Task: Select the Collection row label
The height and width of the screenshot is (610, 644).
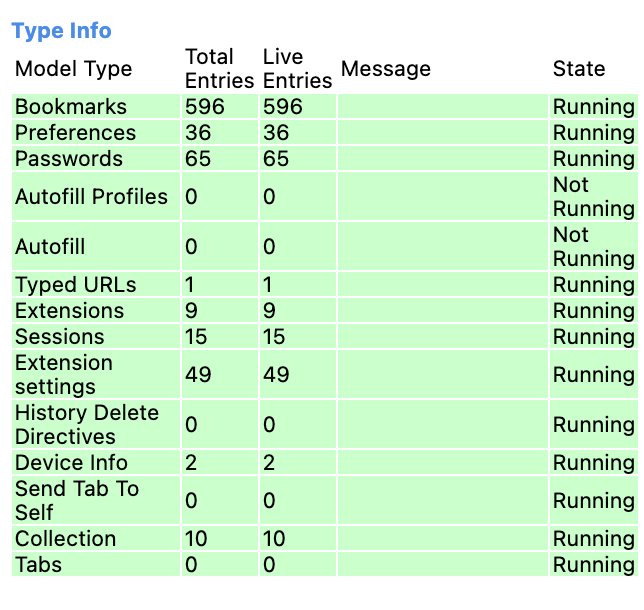Action: (x=66, y=539)
